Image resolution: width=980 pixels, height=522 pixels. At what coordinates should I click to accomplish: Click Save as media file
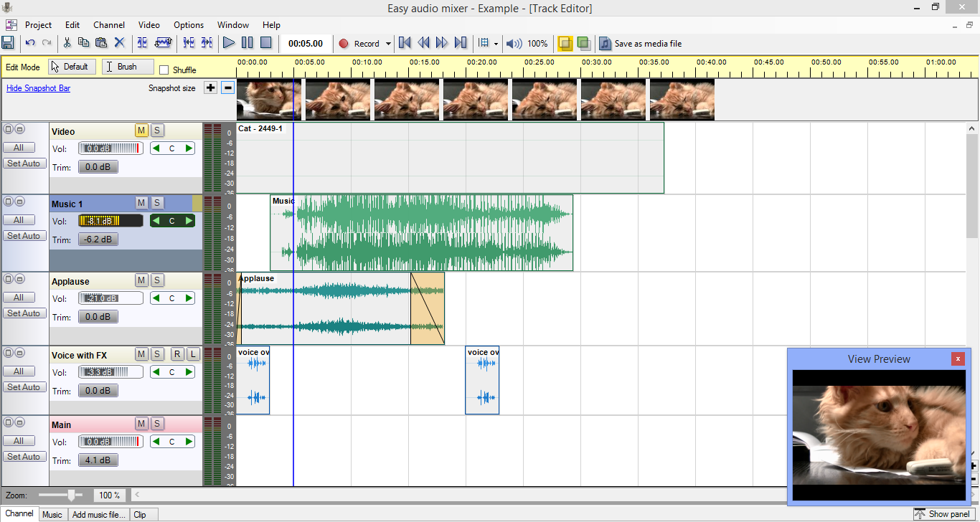(x=641, y=43)
